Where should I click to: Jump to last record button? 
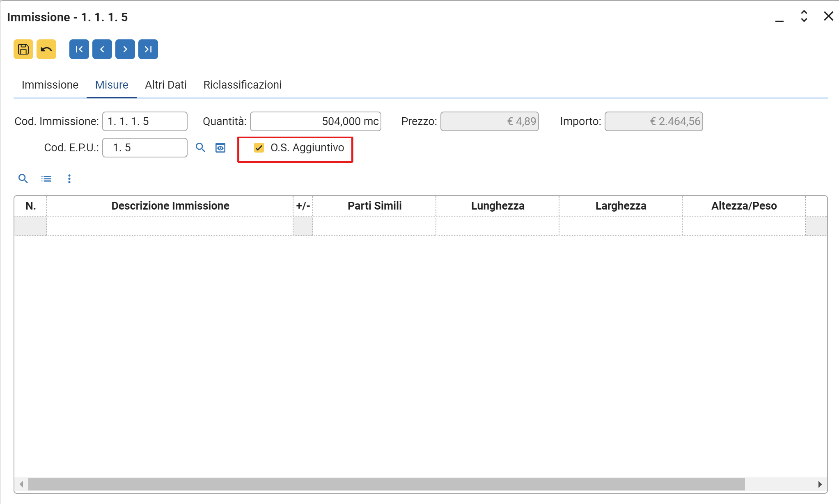(x=148, y=49)
